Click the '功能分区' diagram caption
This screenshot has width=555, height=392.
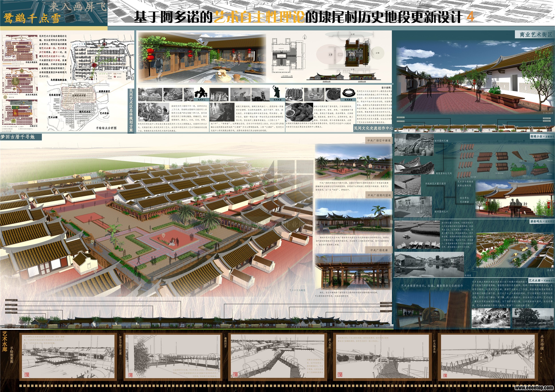[34, 126]
